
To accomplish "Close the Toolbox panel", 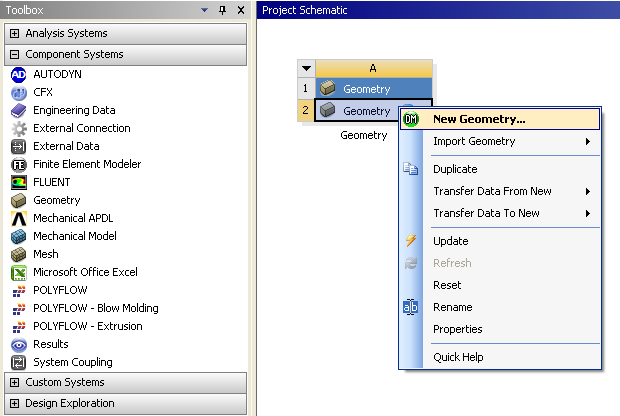I will click(241, 10).
